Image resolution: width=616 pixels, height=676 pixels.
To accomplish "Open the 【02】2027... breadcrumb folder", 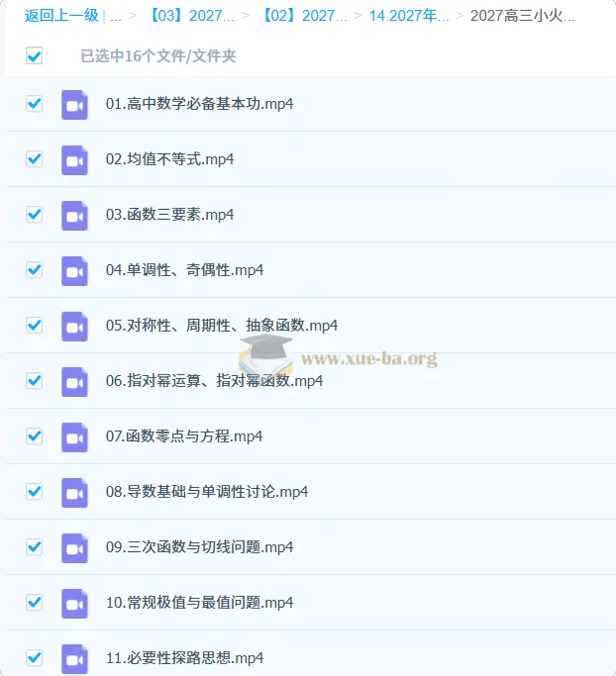I will [x=305, y=16].
